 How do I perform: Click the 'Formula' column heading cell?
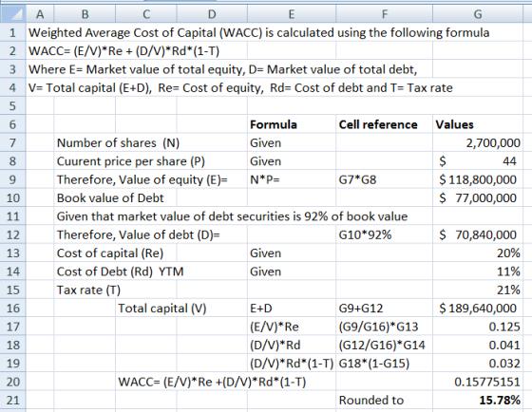[x=292, y=124]
